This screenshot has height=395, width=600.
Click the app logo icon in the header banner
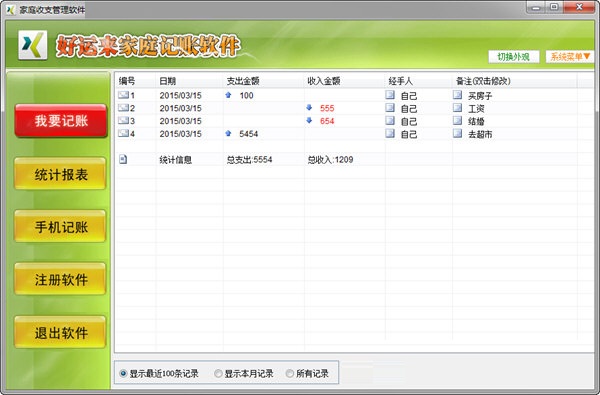pos(33,45)
